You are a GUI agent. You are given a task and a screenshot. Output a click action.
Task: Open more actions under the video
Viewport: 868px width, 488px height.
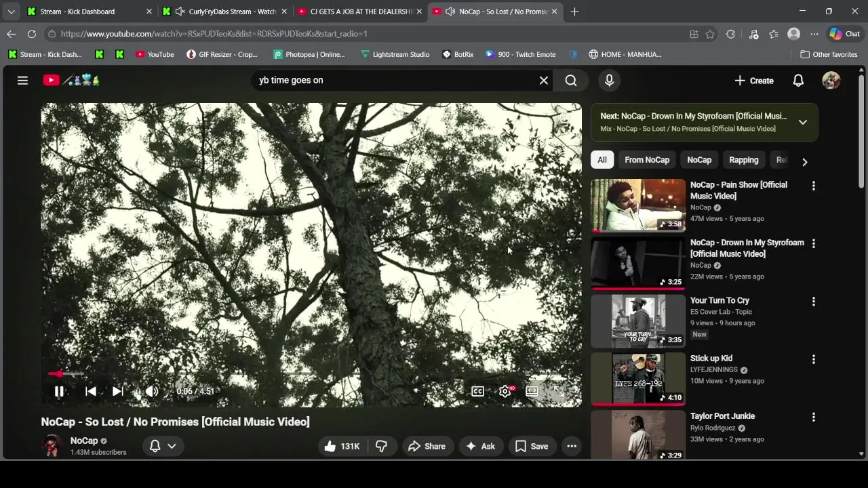coord(572,446)
